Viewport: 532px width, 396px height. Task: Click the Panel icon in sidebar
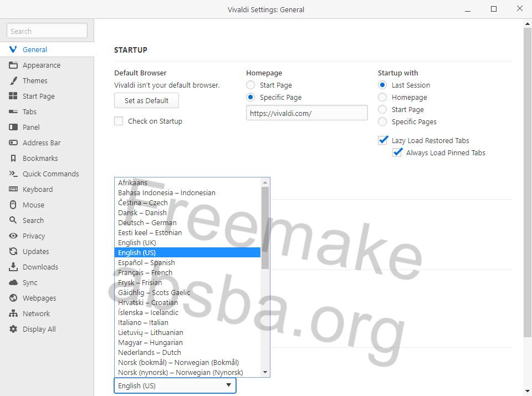[13, 127]
